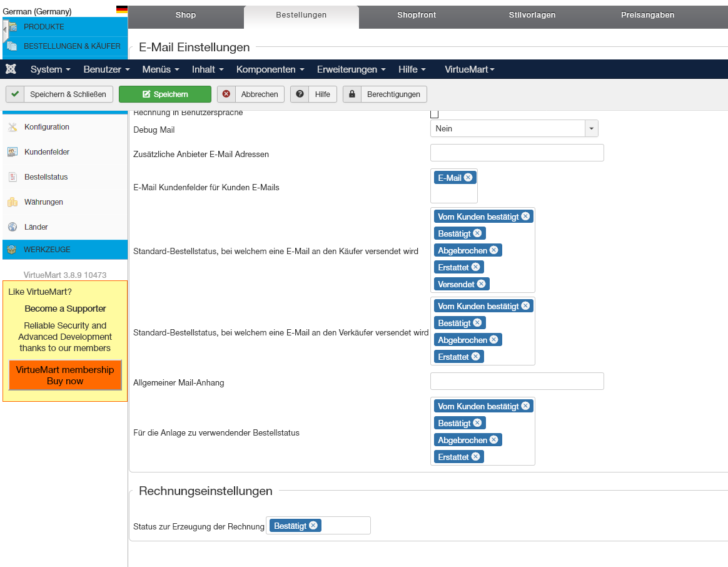Viewport: 728px width, 567px height.
Task: Select the Währungen coins icon
Action: pos(13,202)
